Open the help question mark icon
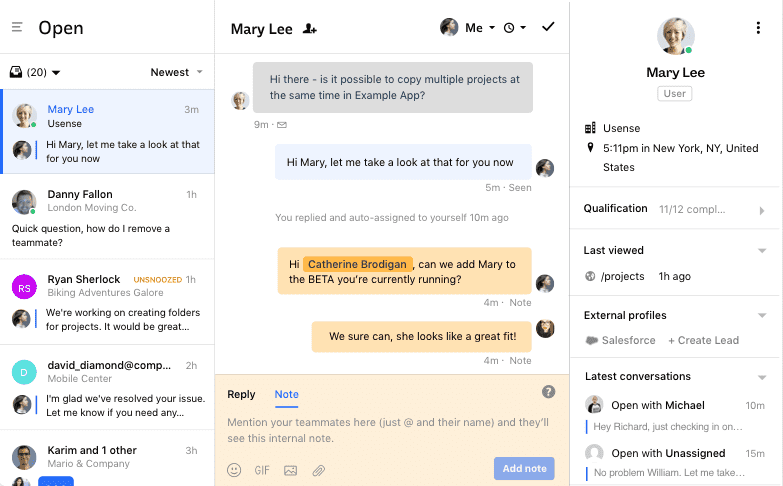The image size is (783, 486). [548, 392]
